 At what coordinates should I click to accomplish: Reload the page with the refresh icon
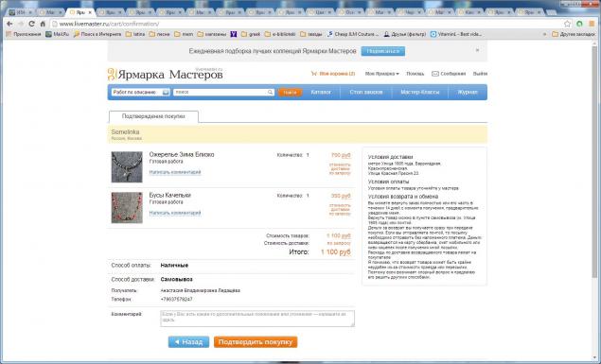32,24
